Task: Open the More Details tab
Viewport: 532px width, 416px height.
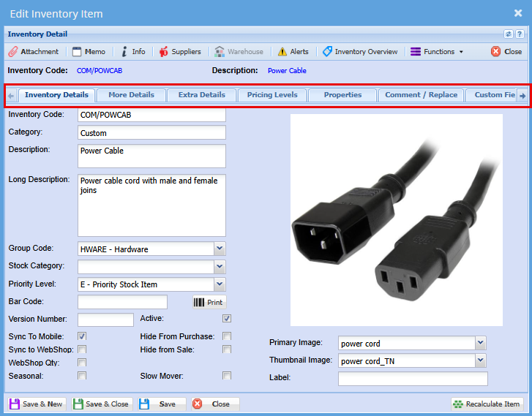Action: pyautogui.click(x=131, y=95)
